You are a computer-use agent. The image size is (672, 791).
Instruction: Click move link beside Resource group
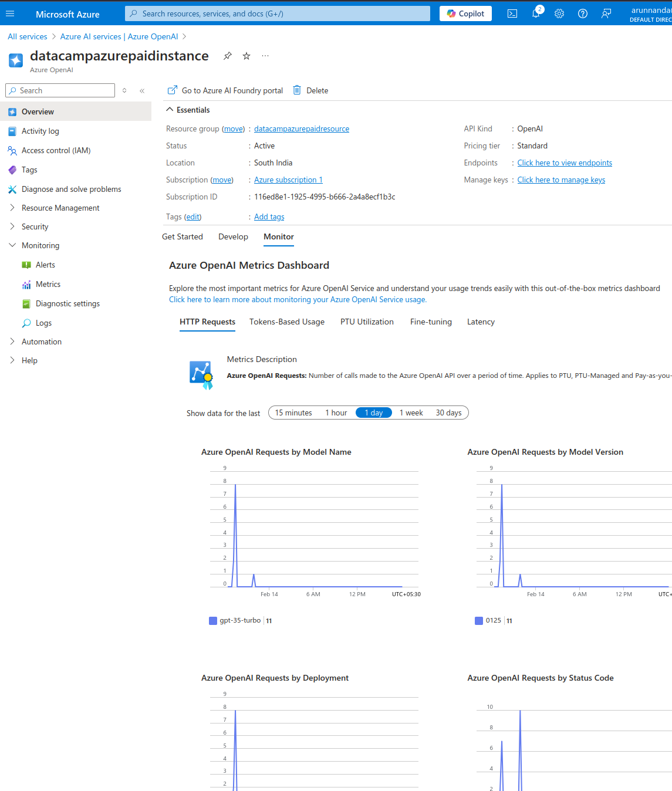234,129
